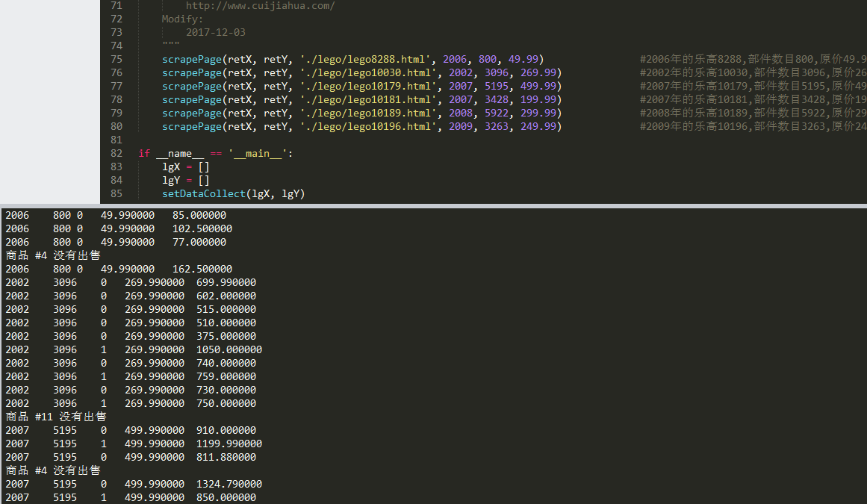
Task: Click output value 750.000000 in the console
Action: click(x=226, y=403)
